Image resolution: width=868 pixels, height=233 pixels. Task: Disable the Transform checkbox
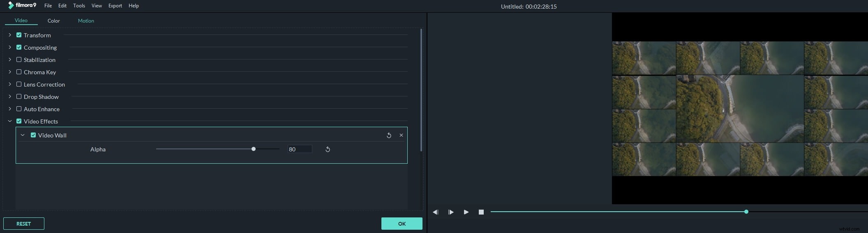19,35
